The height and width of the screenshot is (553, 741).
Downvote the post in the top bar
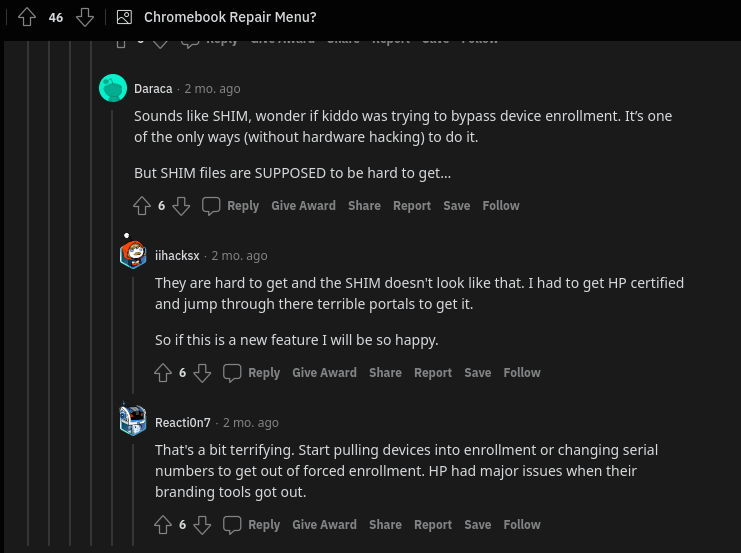(85, 17)
